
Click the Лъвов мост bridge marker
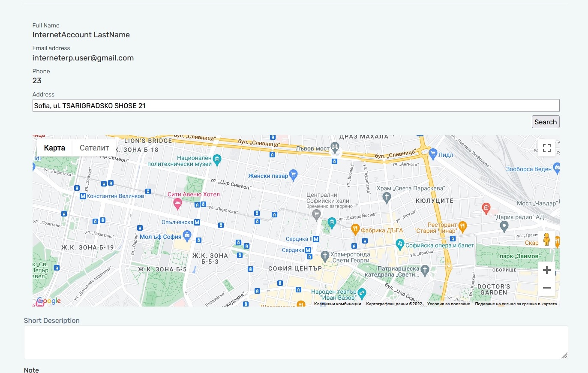335,148
